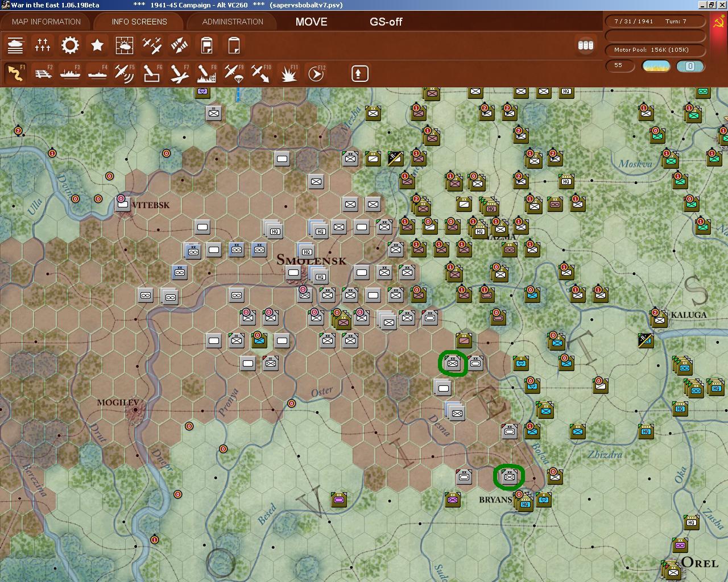Select F2 Rail mode icon
Image resolution: width=728 pixels, height=582 pixels.
(43, 73)
